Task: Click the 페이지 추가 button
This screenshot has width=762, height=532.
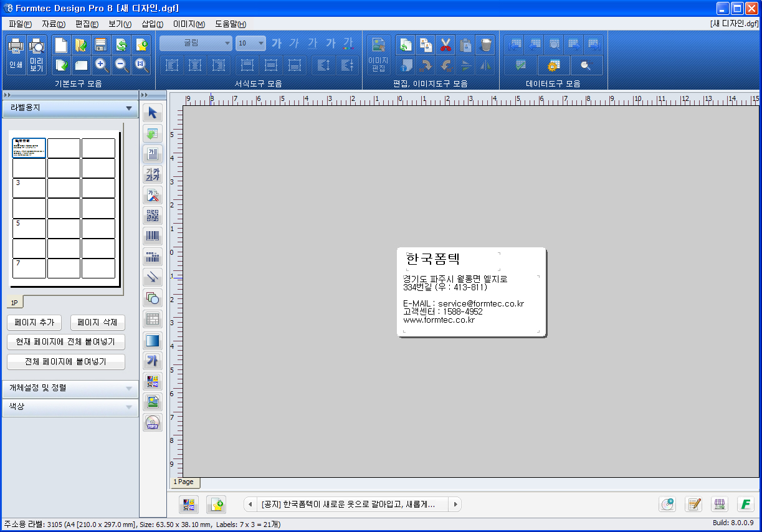Action: pos(35,323)
